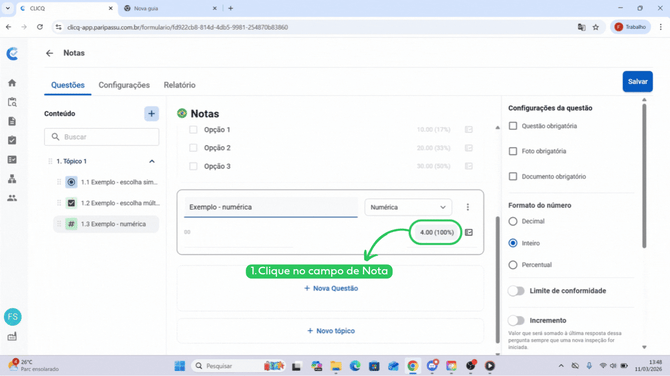Switch to the Configurações tab

124,85
